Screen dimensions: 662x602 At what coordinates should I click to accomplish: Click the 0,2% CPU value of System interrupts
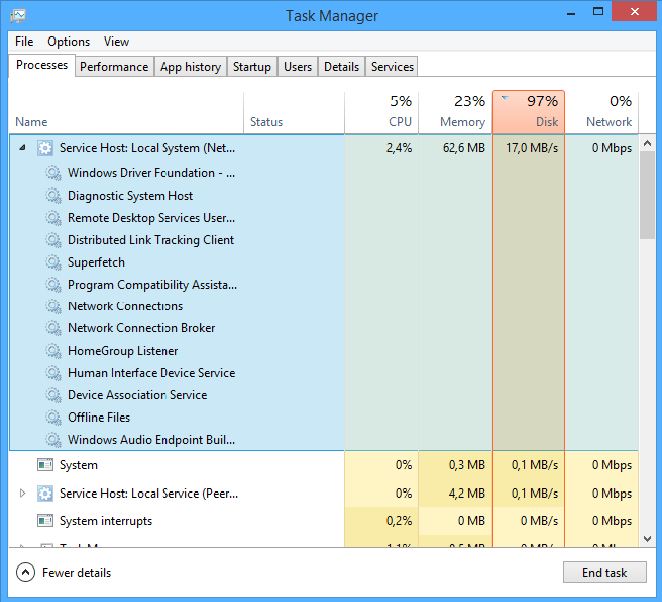(399, 521)
